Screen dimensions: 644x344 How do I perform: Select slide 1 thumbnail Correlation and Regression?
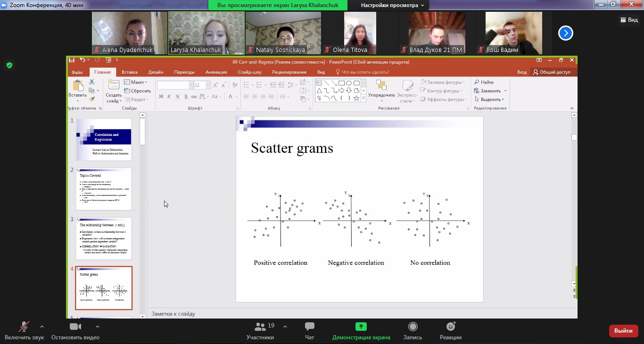(104, 139)
